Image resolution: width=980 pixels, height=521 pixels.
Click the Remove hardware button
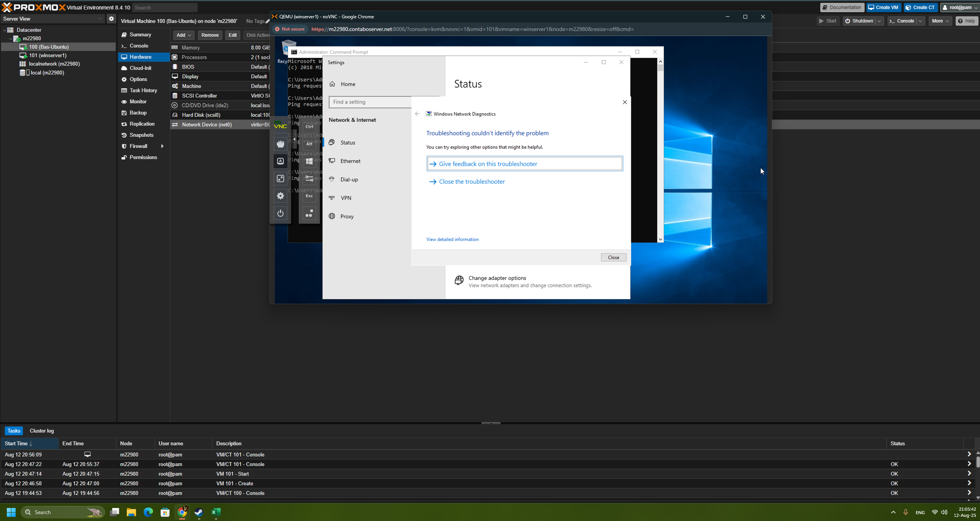[x=210, y=35]
